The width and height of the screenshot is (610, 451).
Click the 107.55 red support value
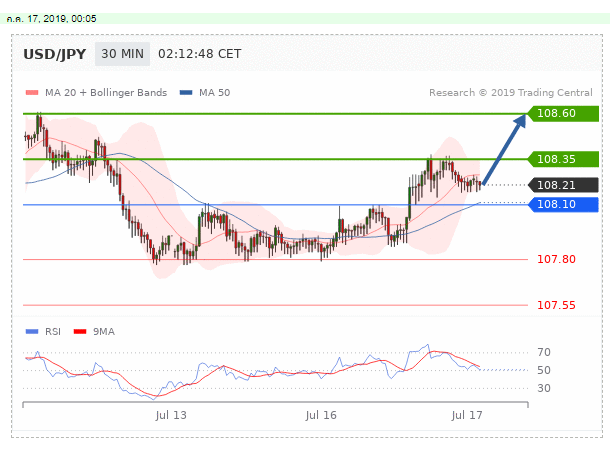556,305
